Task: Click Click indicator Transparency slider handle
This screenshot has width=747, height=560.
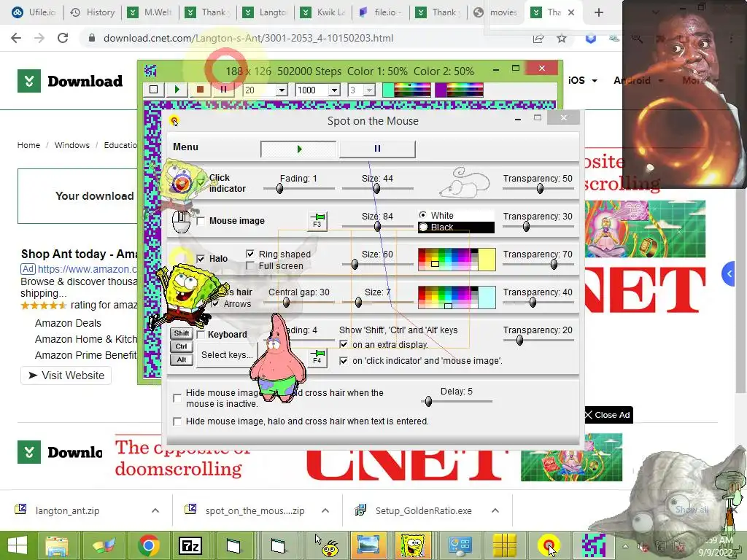Action: click(540, 189)
